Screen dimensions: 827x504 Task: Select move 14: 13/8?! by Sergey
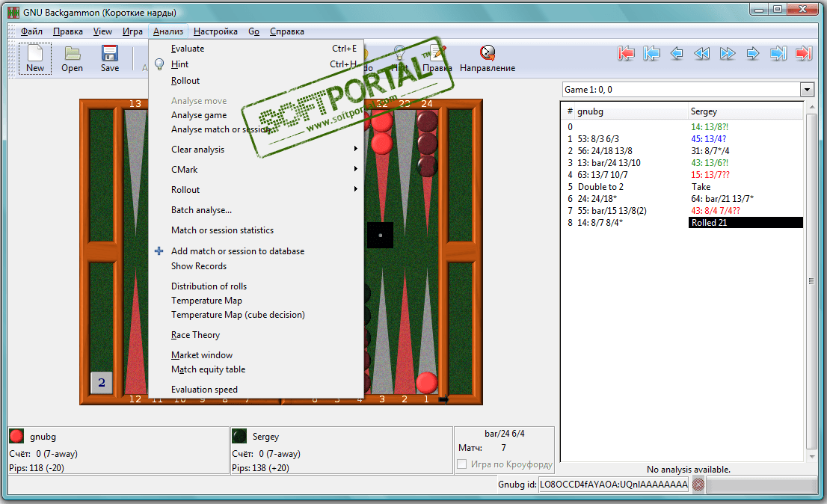pos(710,126)
